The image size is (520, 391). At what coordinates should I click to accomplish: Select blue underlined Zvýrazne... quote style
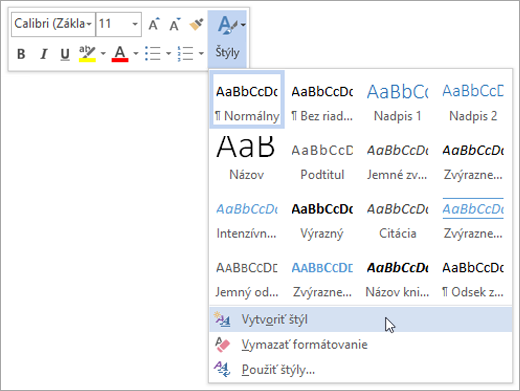[x=473, y=217]
